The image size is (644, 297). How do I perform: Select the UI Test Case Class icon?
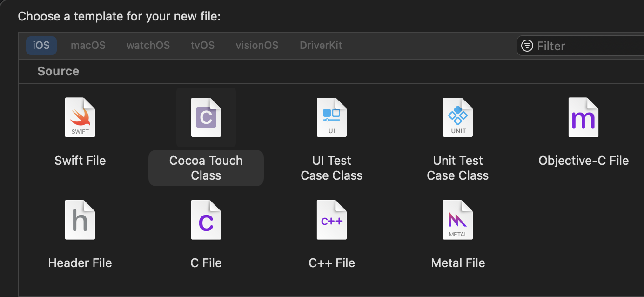click(332, 117)
